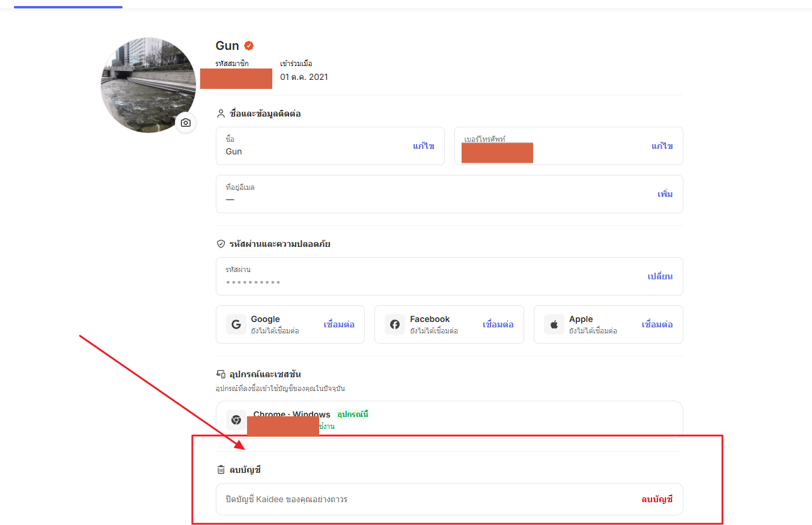The height and width of the screenshot is (525, 812).
Task: Select the Chrome · Windows session card
Action: pos(450,420)
